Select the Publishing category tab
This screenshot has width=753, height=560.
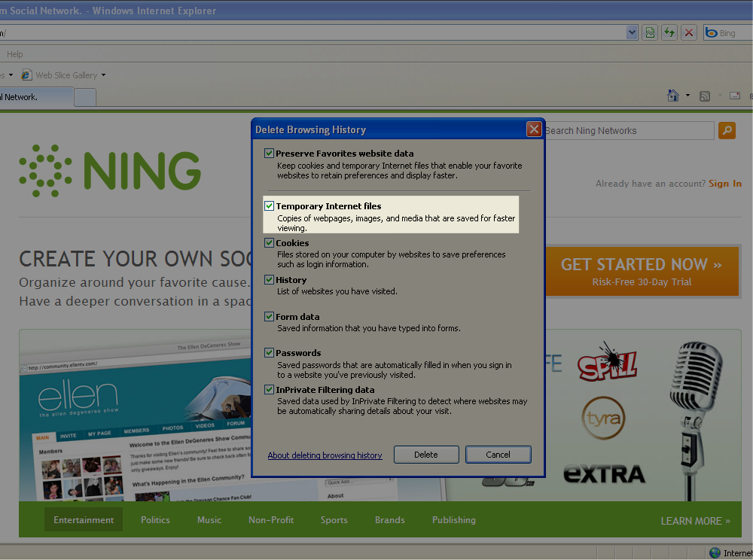(x=454, y=519)
